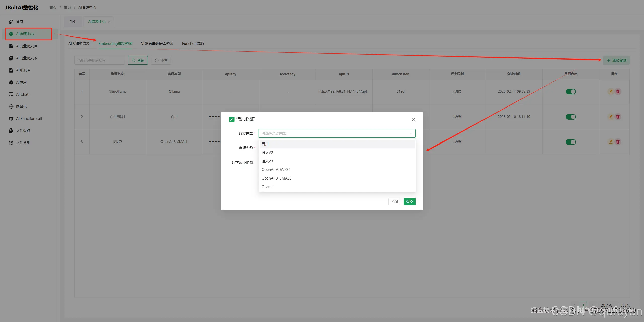
Task: Select 通义V3 from resource type dropdown
Action: (x=267, y=161)
